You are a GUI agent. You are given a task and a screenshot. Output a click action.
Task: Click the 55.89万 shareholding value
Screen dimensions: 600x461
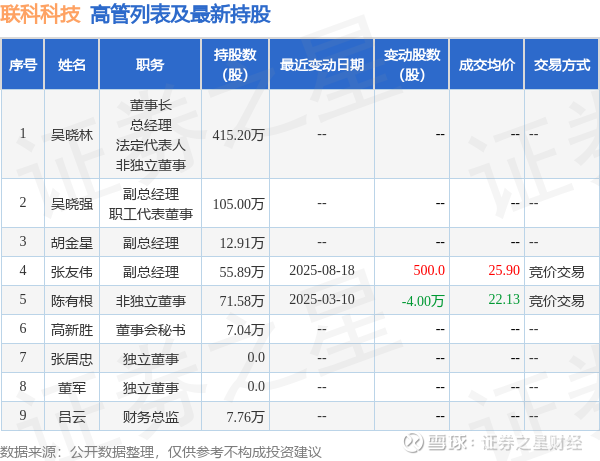pos(242,272)
